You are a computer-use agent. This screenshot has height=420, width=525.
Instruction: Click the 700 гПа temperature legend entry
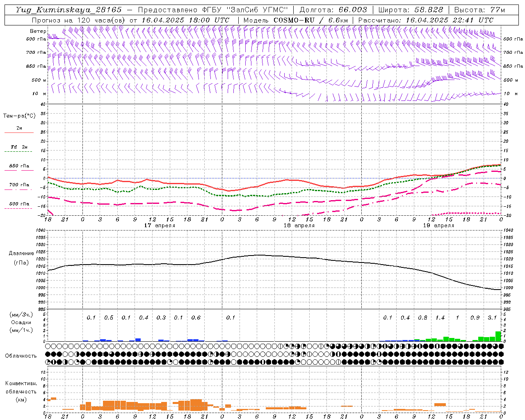pos(19,185)
